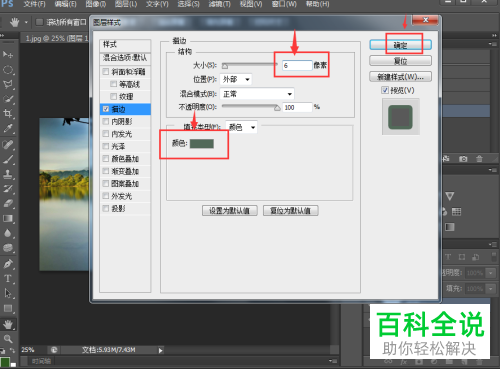Select the Pen tool
Image resolution: width=500 pixels, height=369 pixels.
[x=8, y=264]
